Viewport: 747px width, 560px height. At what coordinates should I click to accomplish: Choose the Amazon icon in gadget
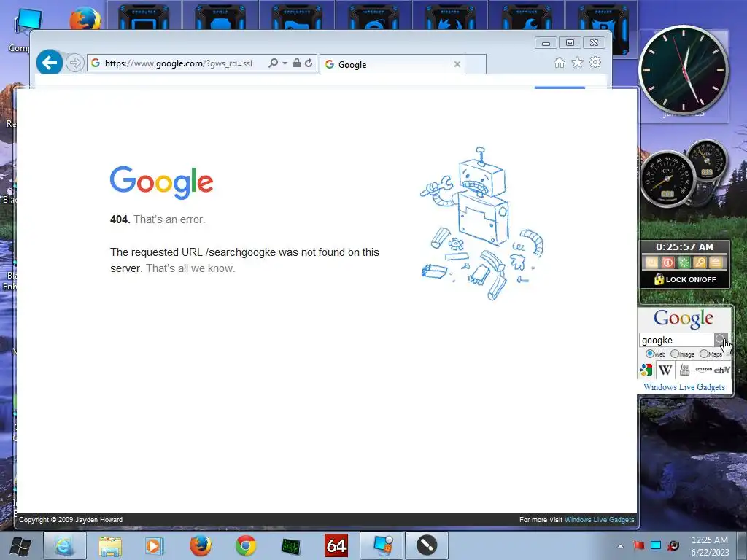pyautogui.click(x=703, y=370)
